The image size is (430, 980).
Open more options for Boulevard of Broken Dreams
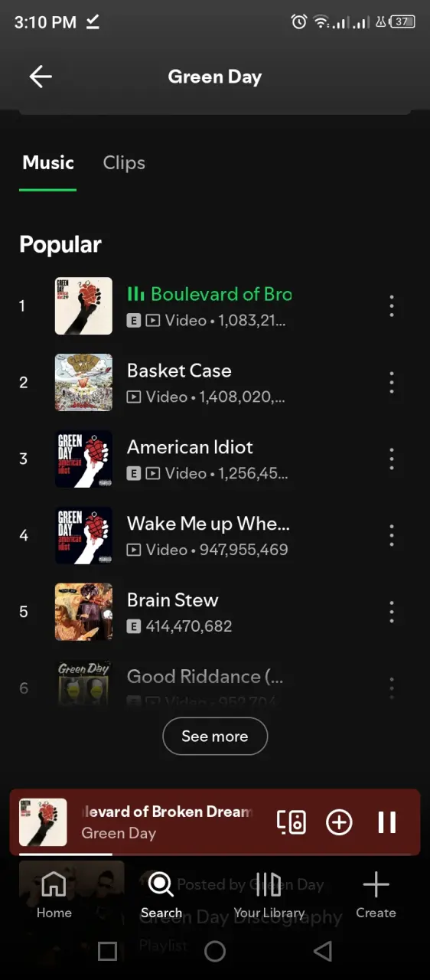pos(392,305)
